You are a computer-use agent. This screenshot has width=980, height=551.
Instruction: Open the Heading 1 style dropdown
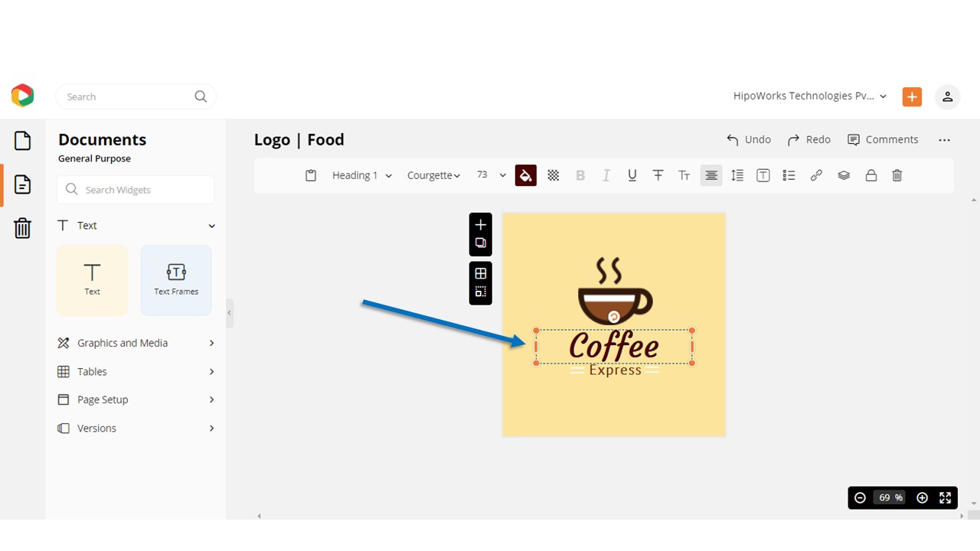361,175
